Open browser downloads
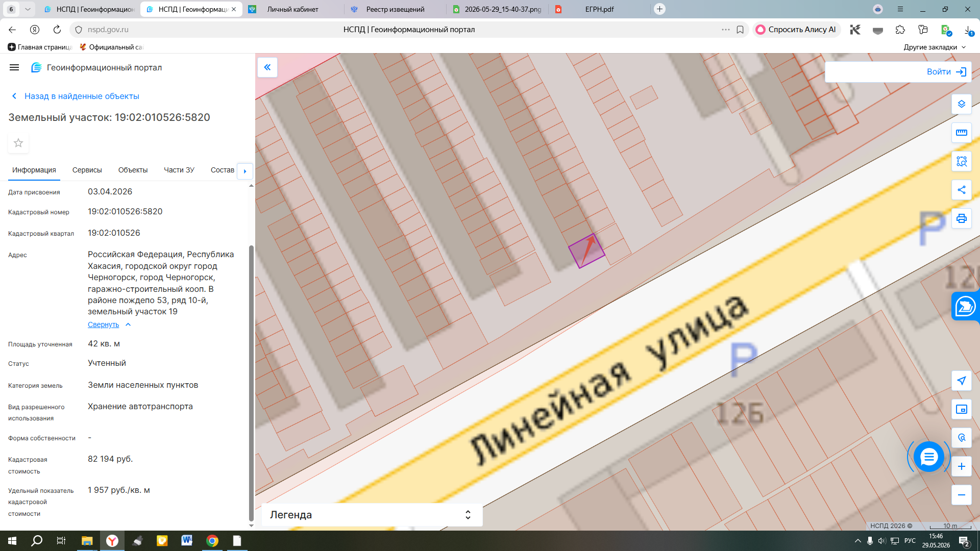The image size is (980, 551). coord(969,30)
